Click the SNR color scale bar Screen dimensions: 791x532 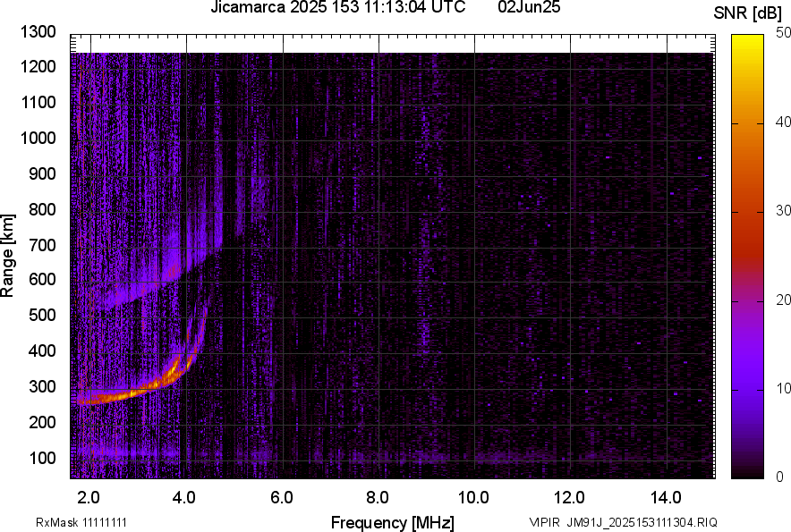coord(747,257)
